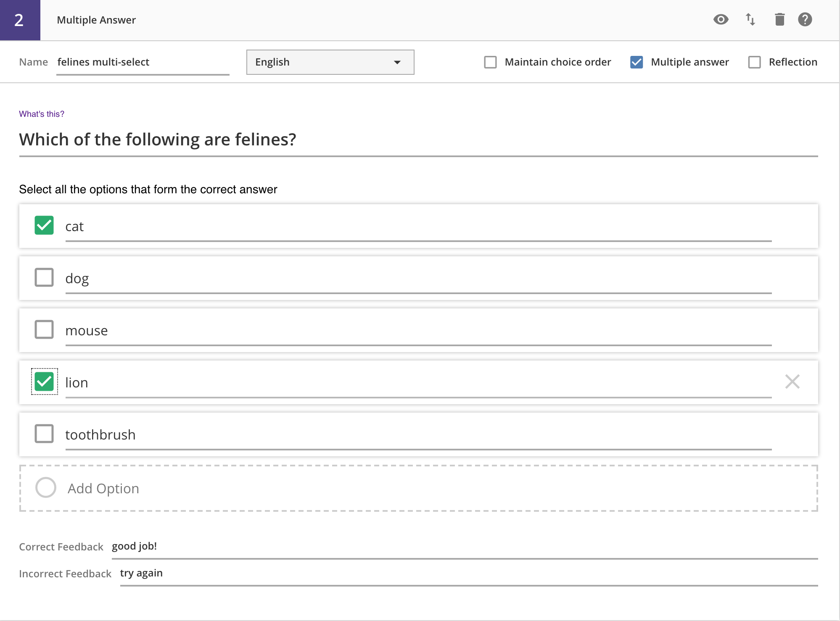This screenshot has height=621, width=840.
Task: Click the reorder arrows icon
Action: [x=750, y=19]
